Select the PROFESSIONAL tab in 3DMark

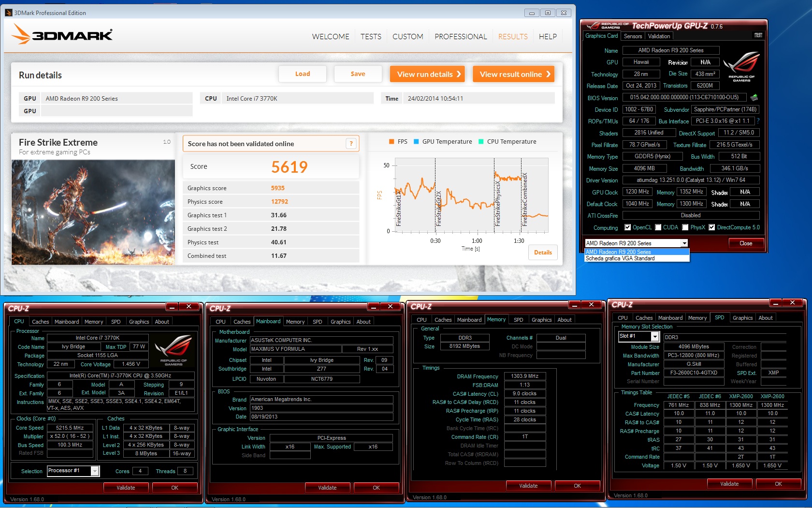[x=461, y=37]
